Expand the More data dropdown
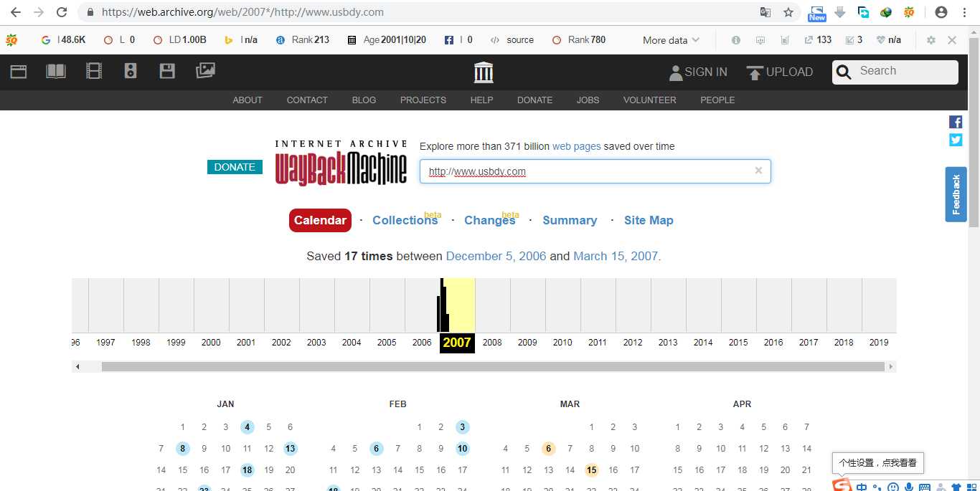This screenshot has width=980, height=491. (x=671, y=40)
